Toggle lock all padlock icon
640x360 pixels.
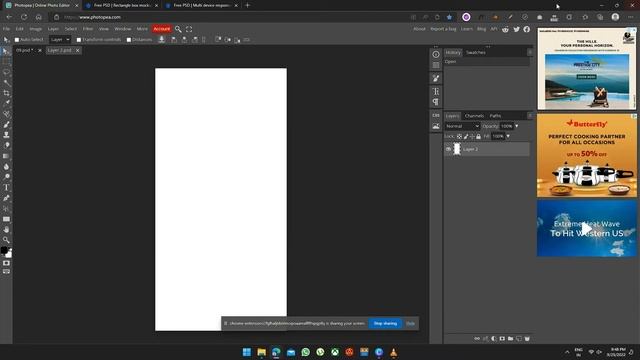(x=478, y=136)
